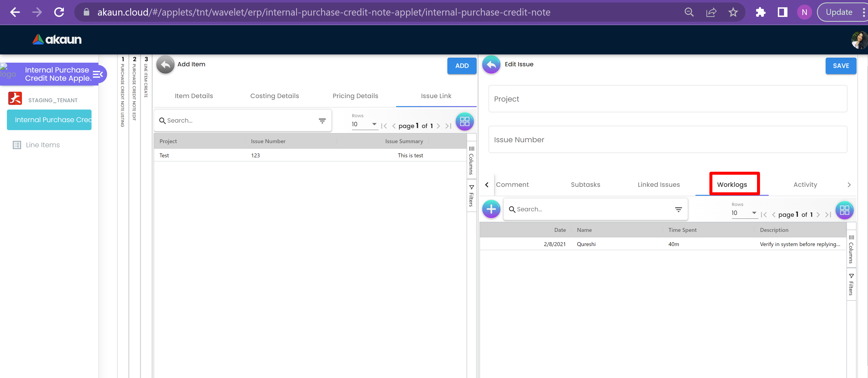The image size is (868, 378).
Task: Open the Costing Details tab
Action: point(274,96)
